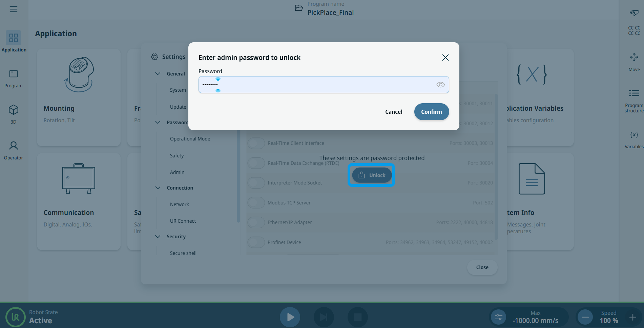This screenshot has height=328, width=644.
Task: Toggle the Profinet Device switch
Action: coord(256,242)
